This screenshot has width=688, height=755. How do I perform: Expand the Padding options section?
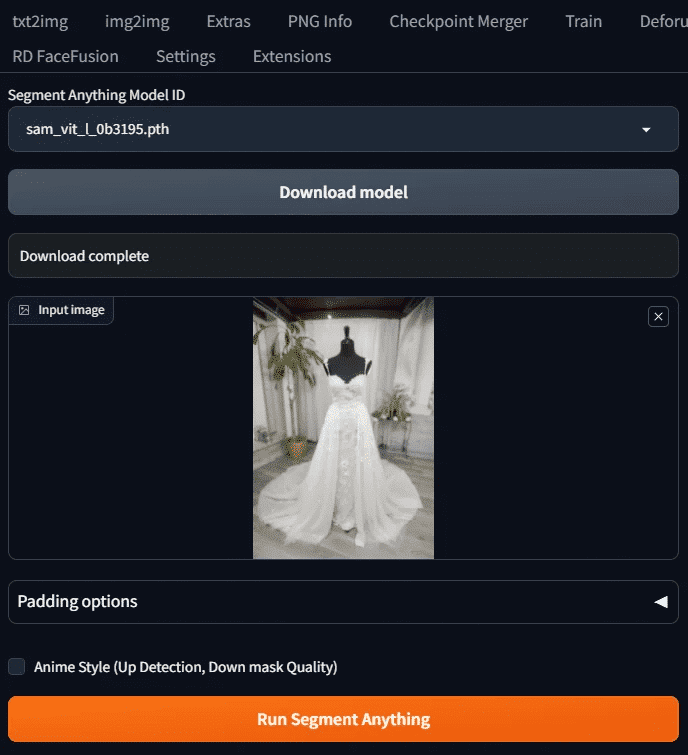click(343, 602)
